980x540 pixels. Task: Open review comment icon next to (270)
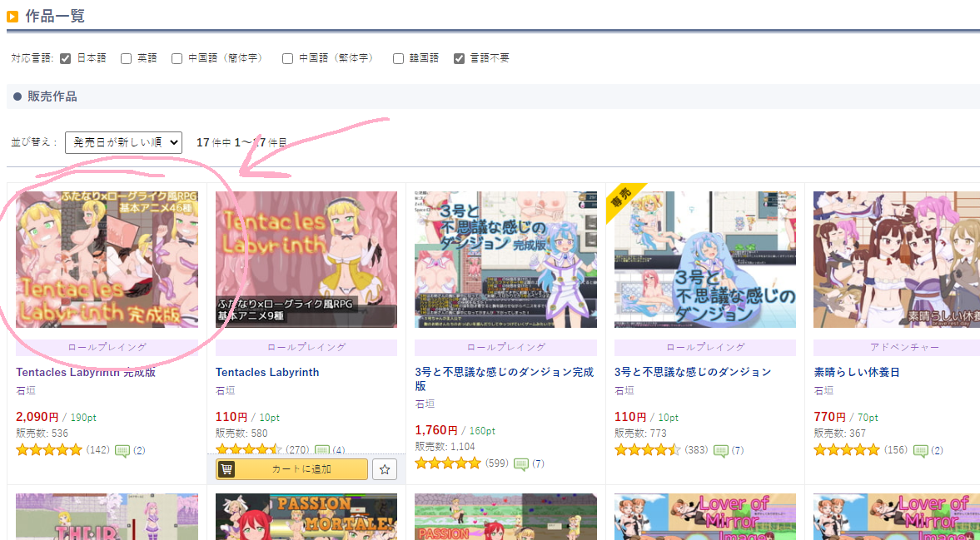[x=322, y=450]
